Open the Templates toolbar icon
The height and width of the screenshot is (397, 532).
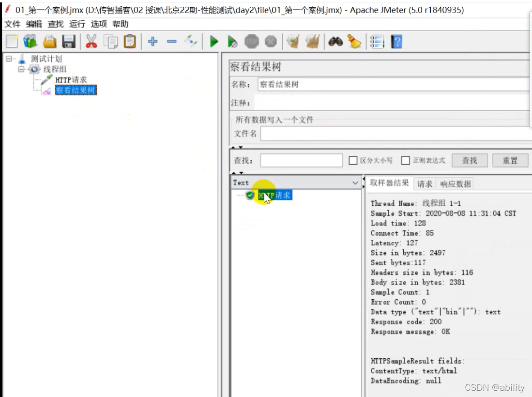(30, 42)
